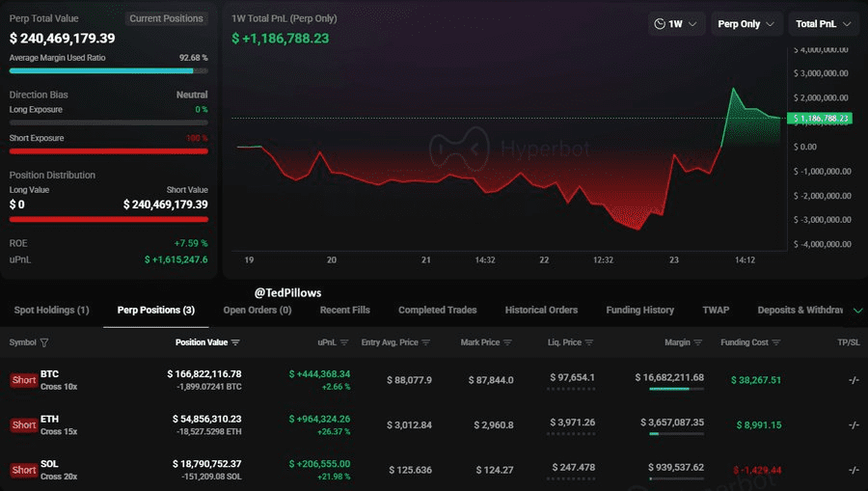Select the Completed Trades tab
This screenshot has width=868, height=491.
[x=437, y=310]
